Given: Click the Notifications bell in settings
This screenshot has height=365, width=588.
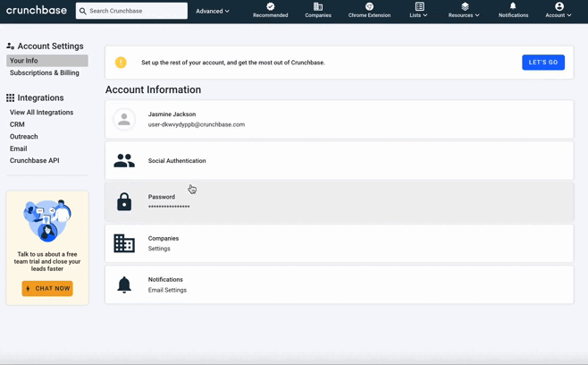Looking at the screenshot, I should coord(124,284).
